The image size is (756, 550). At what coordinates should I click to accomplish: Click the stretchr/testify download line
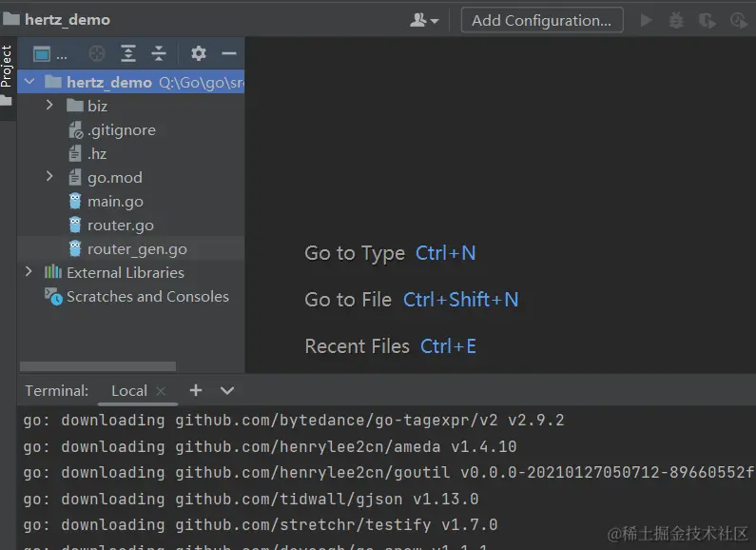coord(261,524)
